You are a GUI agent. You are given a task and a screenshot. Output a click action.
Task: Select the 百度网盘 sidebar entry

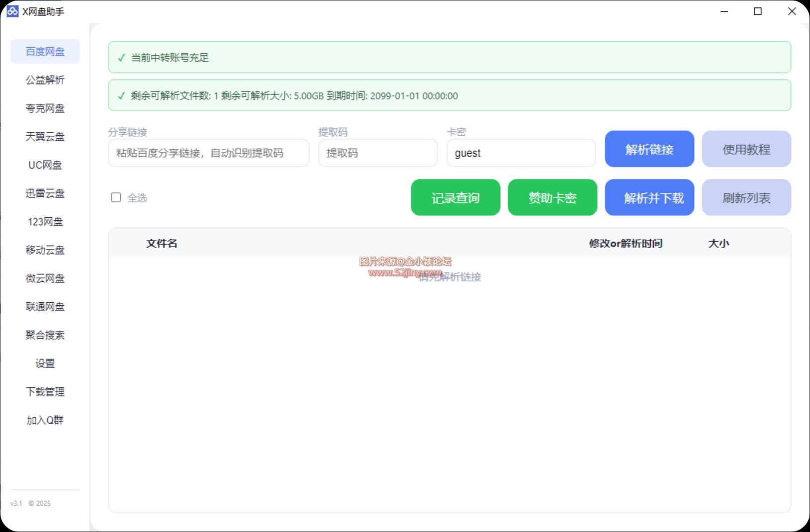coord(45,51)
